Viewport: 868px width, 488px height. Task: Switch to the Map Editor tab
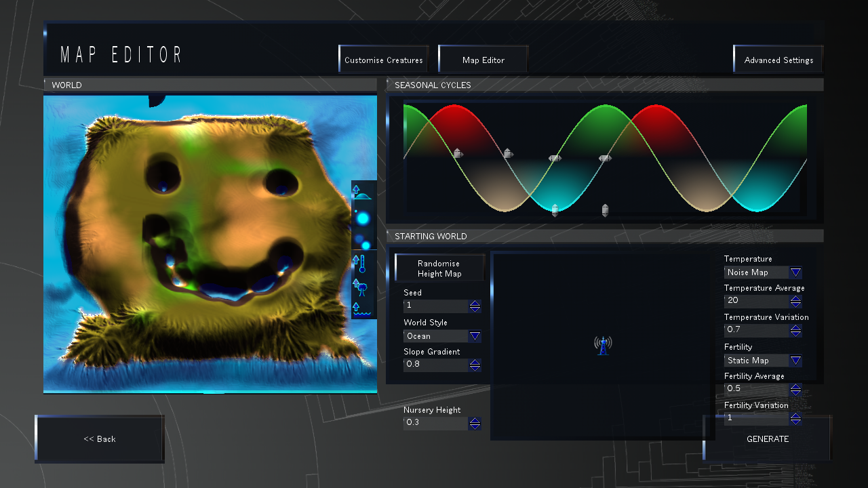(484, 60)
